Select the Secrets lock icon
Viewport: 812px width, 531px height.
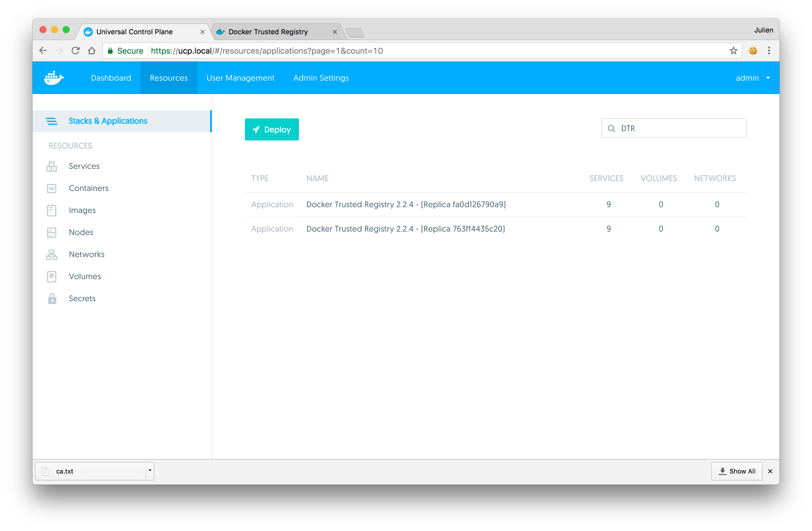coord(52,298)
